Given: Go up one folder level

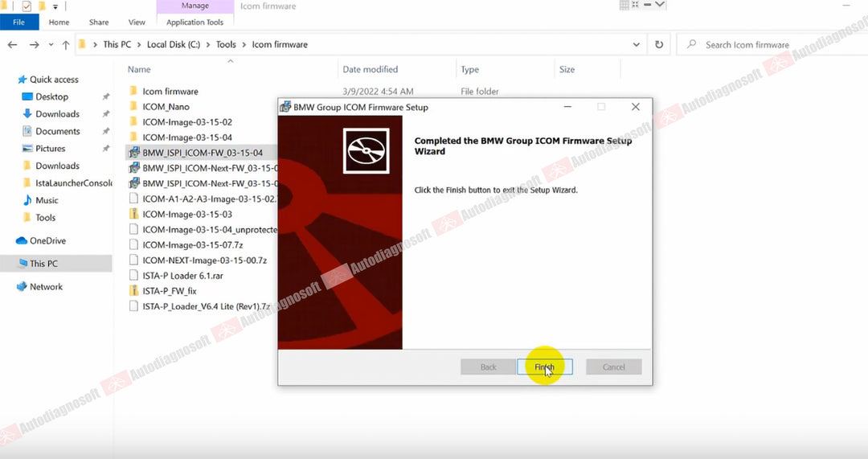Looking at the screenshot, I should [x=66, y=45].
